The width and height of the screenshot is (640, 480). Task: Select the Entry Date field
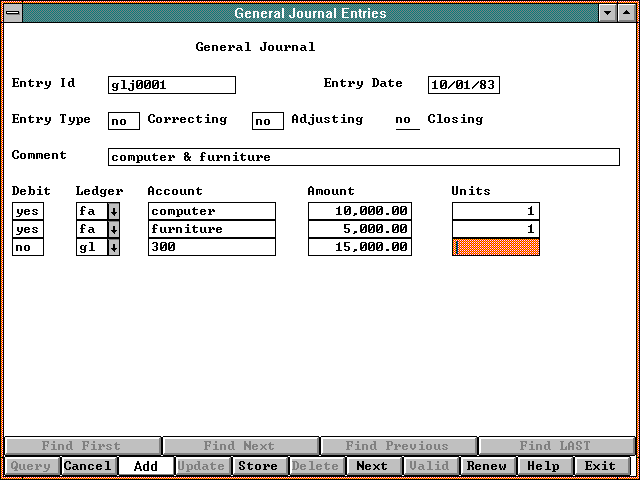coord(463,85)
